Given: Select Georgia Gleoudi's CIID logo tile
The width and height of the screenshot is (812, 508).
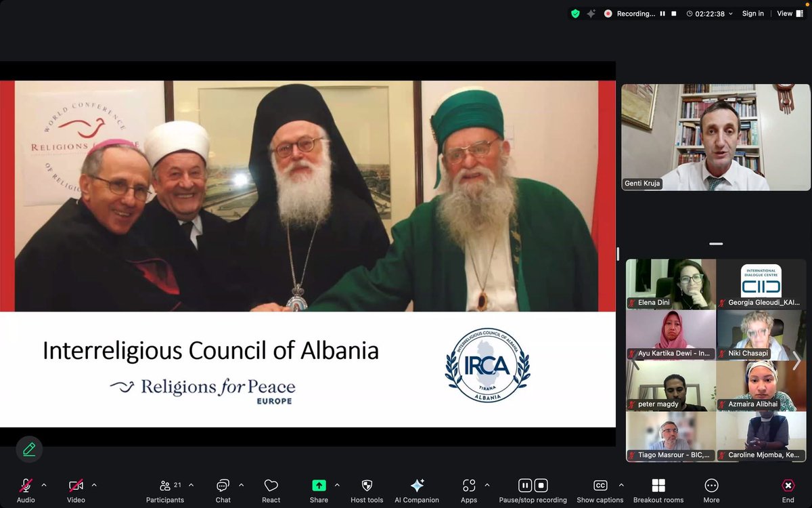Looking at the screenshot, I should coord(761,284).
